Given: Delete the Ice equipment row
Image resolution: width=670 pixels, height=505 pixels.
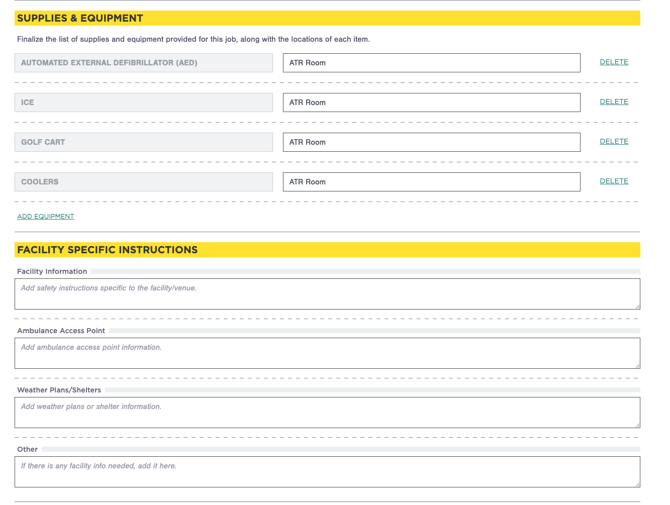Looking at the screenshot, I should coord(613,102).
